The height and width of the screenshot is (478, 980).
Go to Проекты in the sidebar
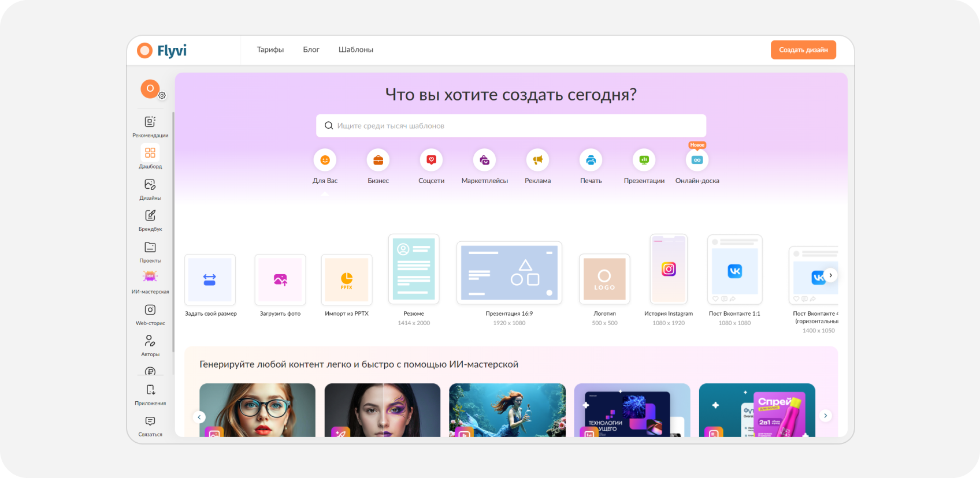coord(150,252)
